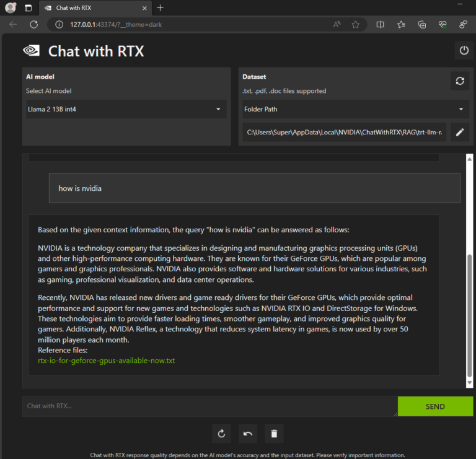Edit folder path with pencil icon
476x459 pixels.
click(x=460, y=132)
